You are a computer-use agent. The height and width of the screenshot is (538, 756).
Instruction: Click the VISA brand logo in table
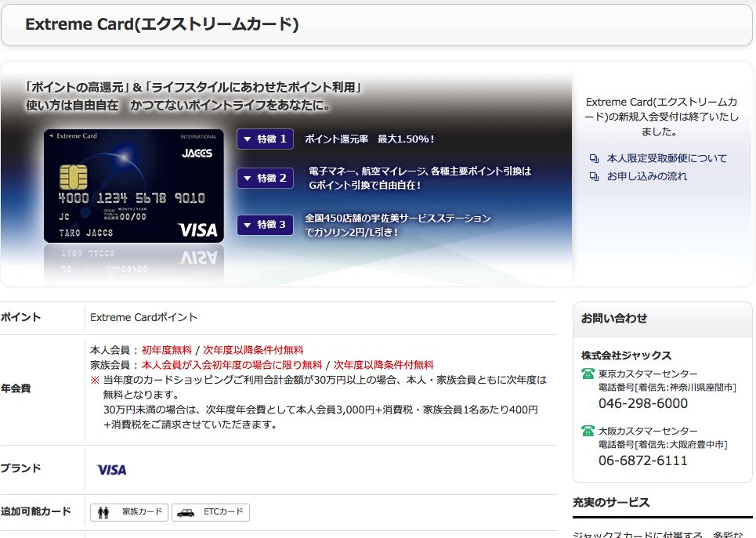[x=111, y=470]
